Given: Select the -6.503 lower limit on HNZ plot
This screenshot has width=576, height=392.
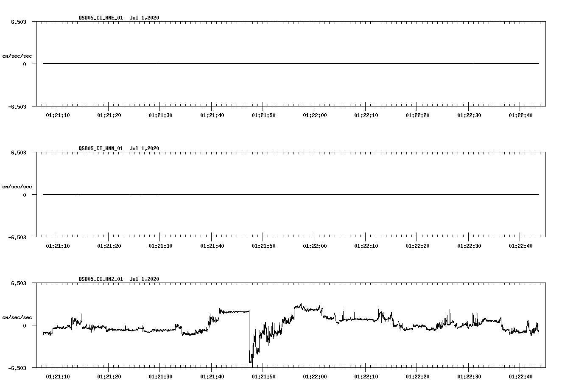Looking at the screenshot, I should pos(17,368).
